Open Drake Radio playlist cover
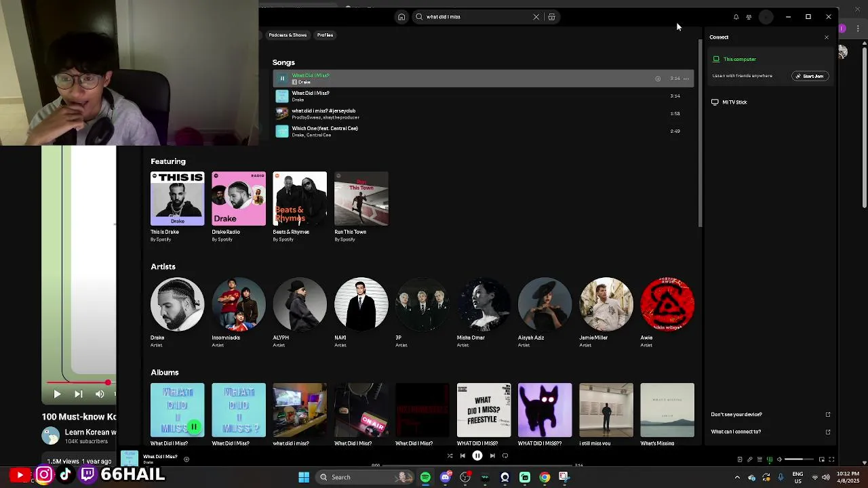This screenshot has height=488, width=868. (239, 199)
